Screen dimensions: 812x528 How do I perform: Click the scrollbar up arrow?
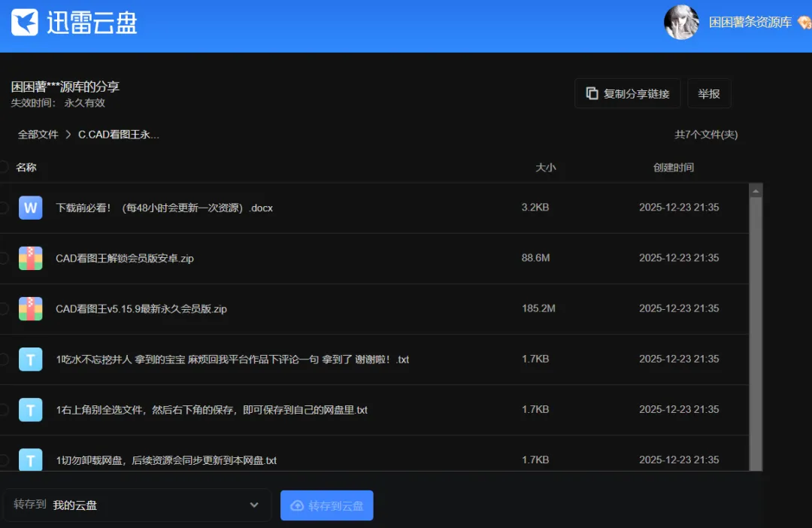coord(756,191)
